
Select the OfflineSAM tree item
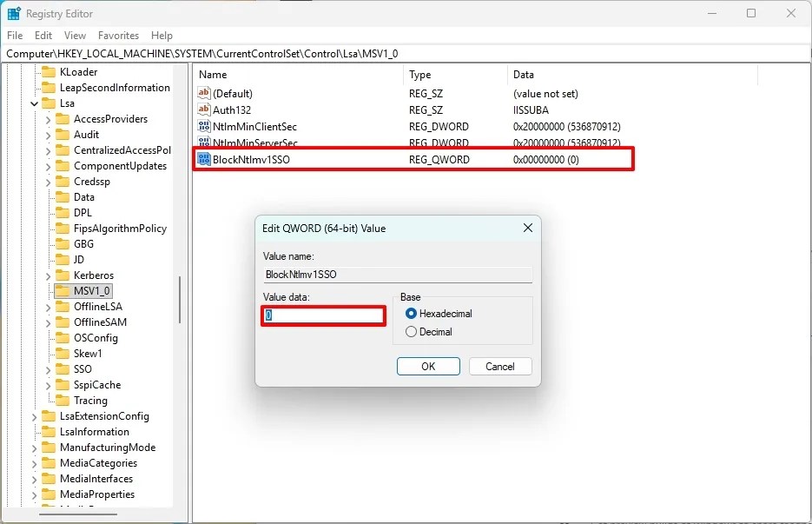pyautogui.click(x=100, y=322)
